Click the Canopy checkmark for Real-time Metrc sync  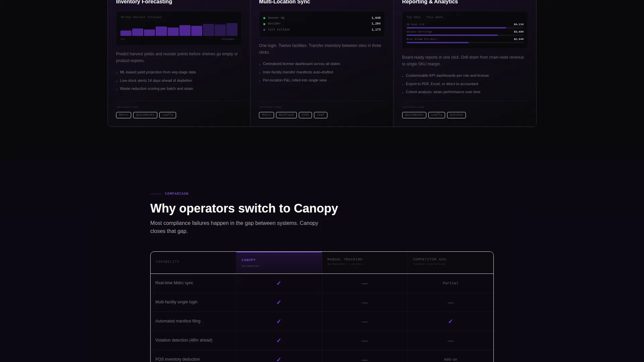pyautogui.click(x=279, y=283)
